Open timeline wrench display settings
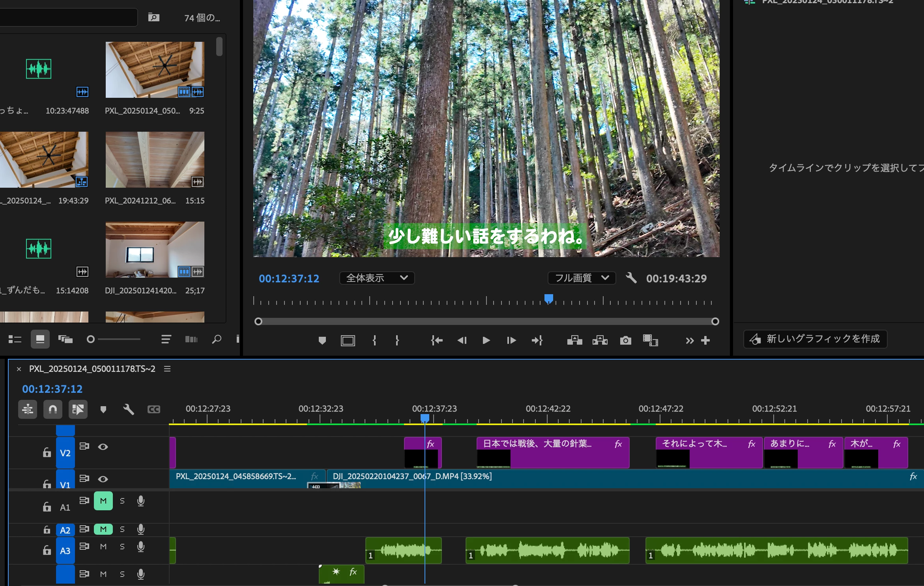The image size is (924, 586). [x=129, y=409]
